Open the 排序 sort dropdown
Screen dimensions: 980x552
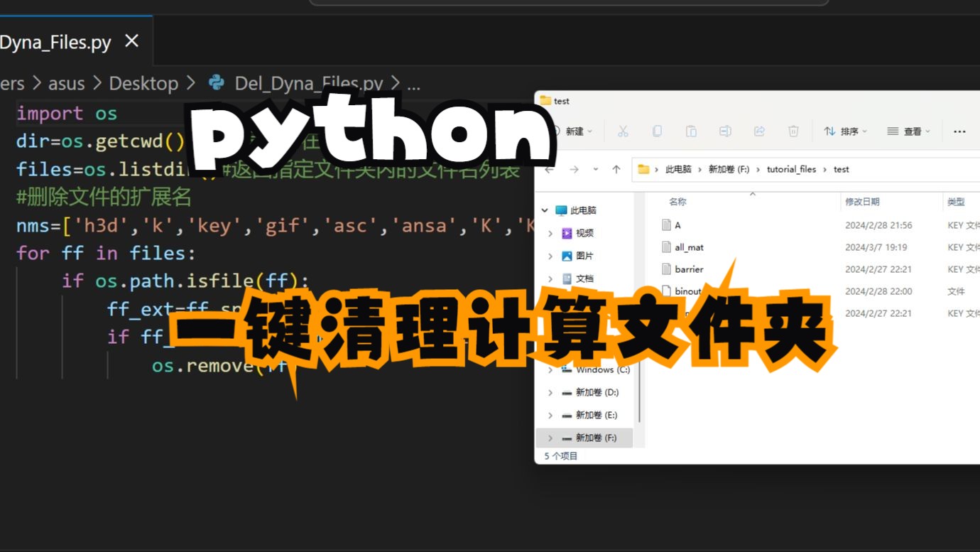(845, 131)
